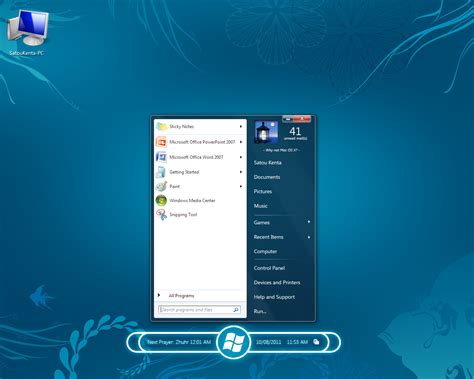This screenshot has height=379, width=474.
Task: Open Devices and Printers link
Action: coord(277,282)
